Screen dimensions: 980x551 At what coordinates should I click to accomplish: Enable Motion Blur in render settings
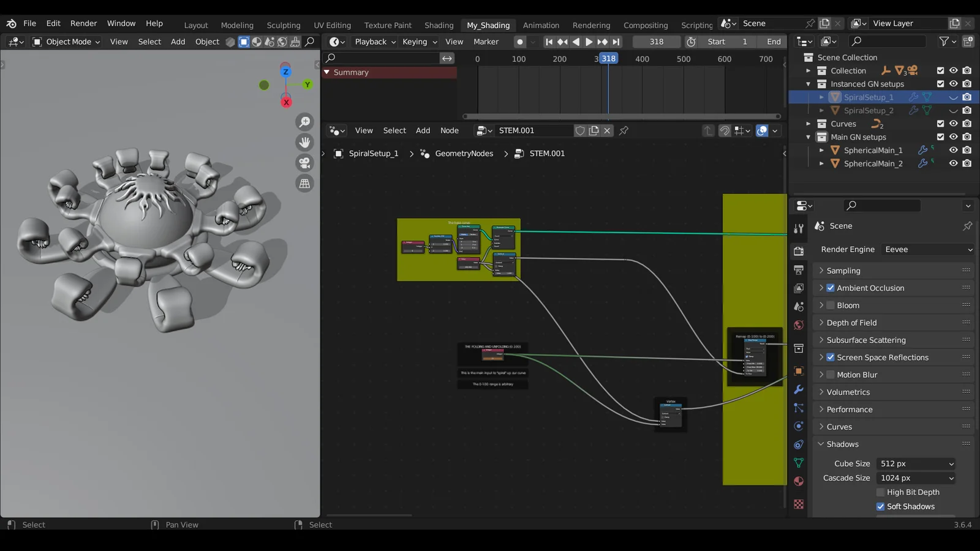[x=831, y=374]
